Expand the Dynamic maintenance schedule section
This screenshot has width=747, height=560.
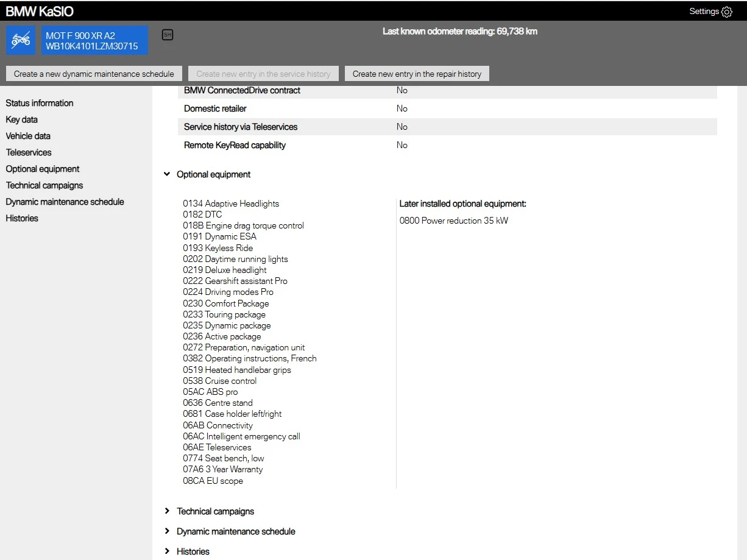pyautogui.click(x=167, y=531)
